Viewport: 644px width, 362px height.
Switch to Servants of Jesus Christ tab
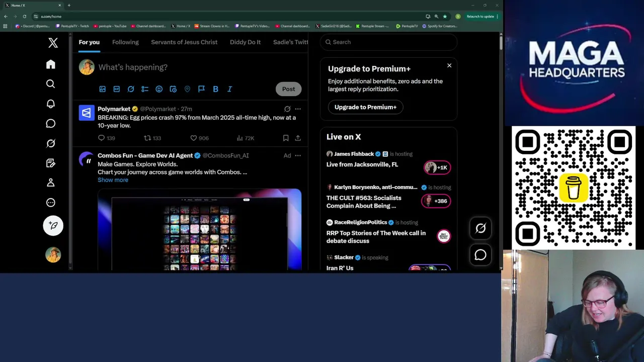coord(184,42)
